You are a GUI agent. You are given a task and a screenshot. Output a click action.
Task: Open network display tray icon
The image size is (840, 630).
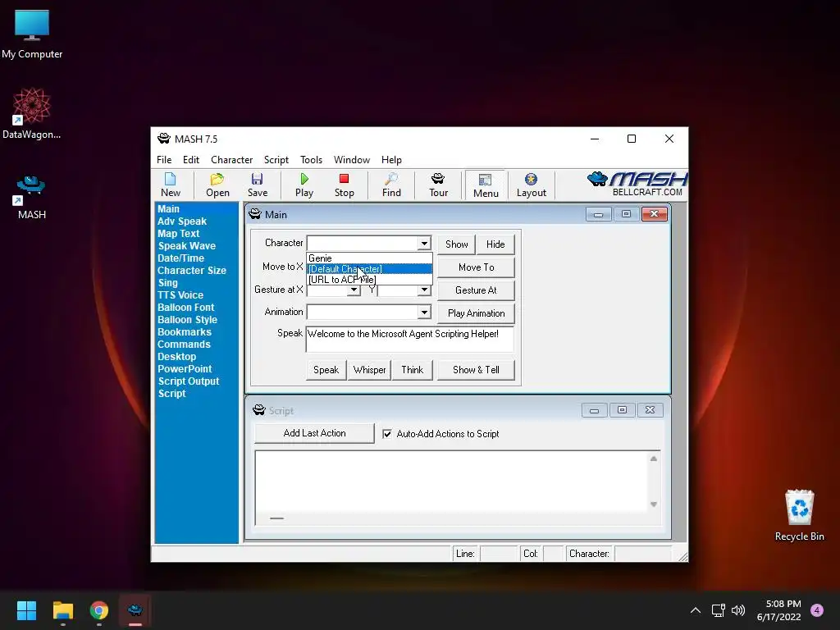[718, 610]
